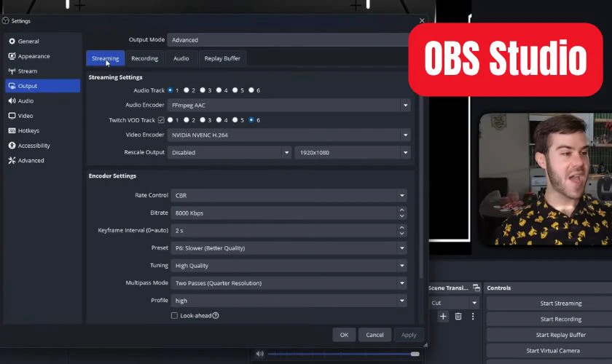Screen dimensions: 612x364
Task: Open the Appearance settings category
Action: pyautogui.click(x=42, y=56)
